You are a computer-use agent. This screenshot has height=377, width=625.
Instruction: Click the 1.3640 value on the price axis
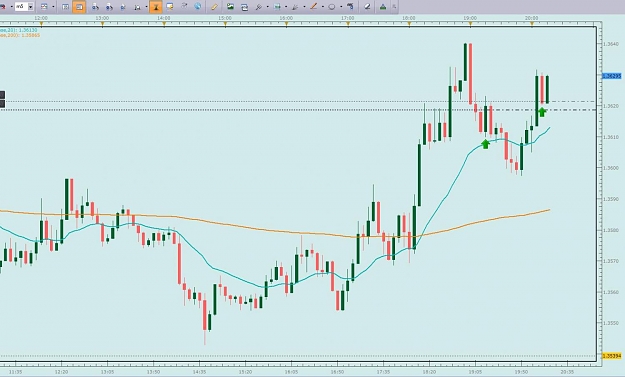coord(611,44)
